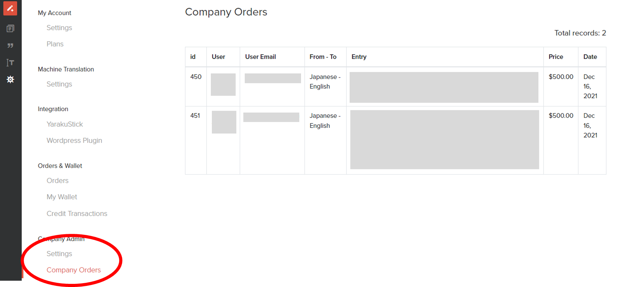The image size is (644, 287).
Task: Select order row with id 451
Action: [395, 140]
